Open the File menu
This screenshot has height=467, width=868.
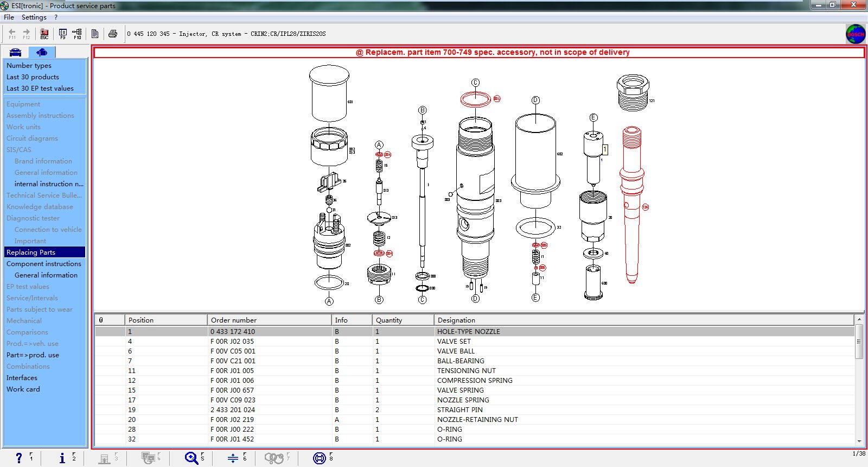9,17
